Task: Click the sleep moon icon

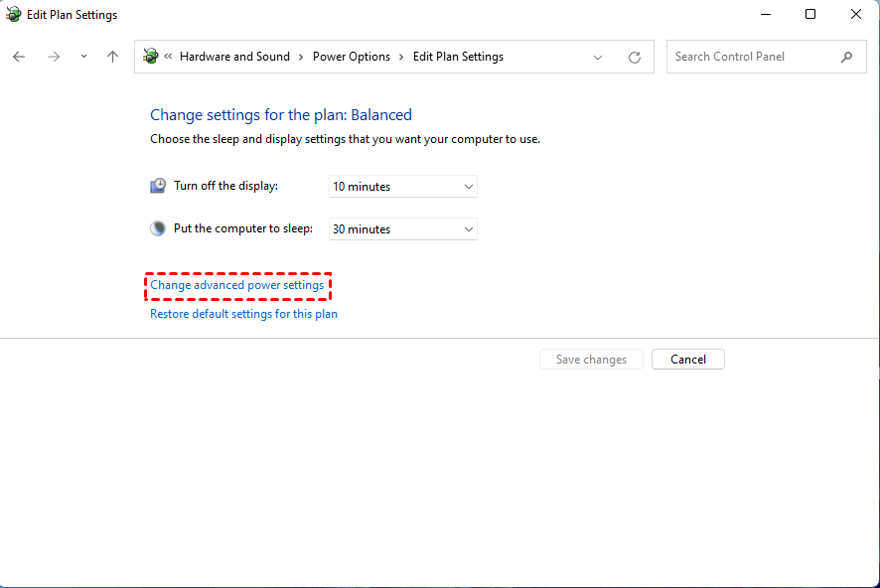Action: tap(159, 228)
